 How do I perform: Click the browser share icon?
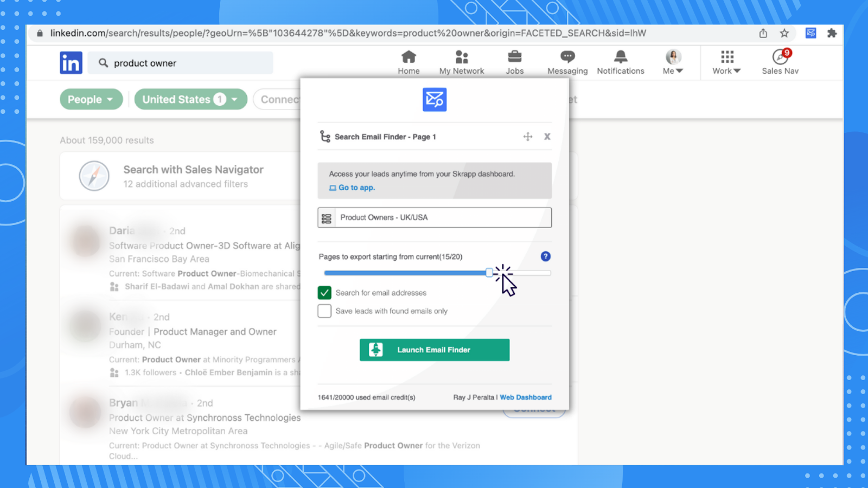click(763, 33)
